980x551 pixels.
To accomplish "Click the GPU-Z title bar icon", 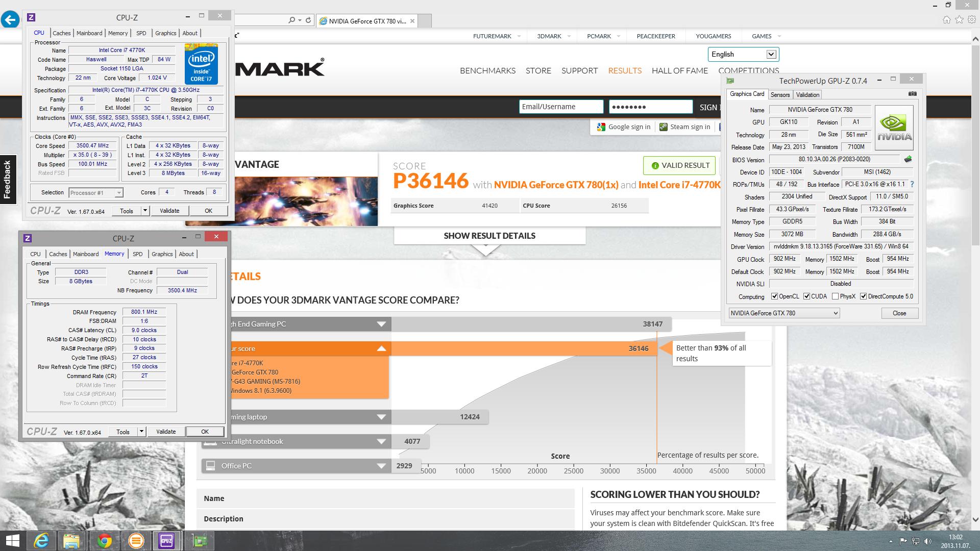I will 730,81.
